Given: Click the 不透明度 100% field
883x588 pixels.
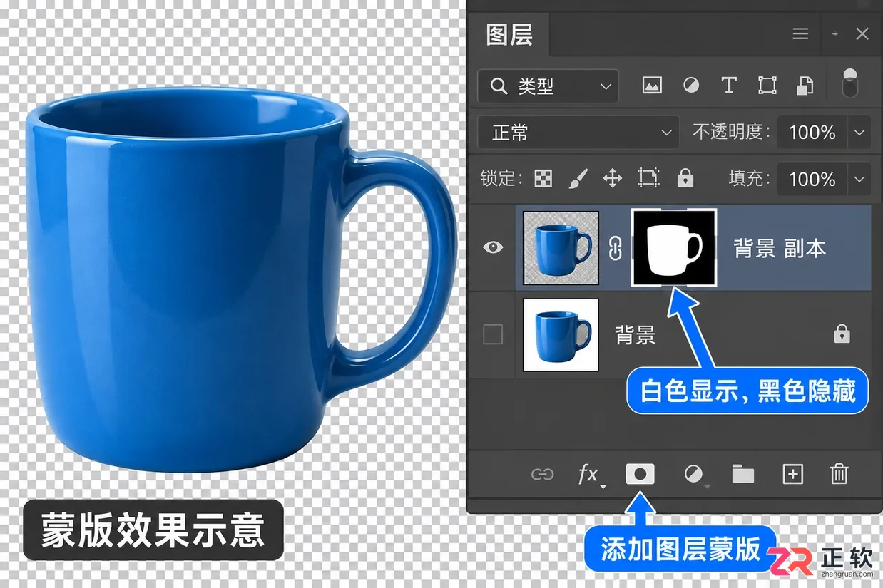Looking at the screenshot, I should 812,133.
